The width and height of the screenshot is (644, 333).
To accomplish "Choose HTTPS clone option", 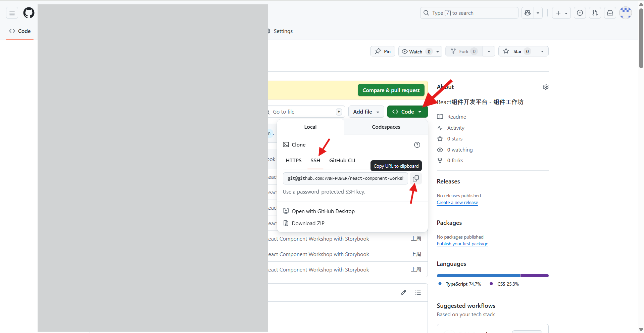I will coord(294,161).
